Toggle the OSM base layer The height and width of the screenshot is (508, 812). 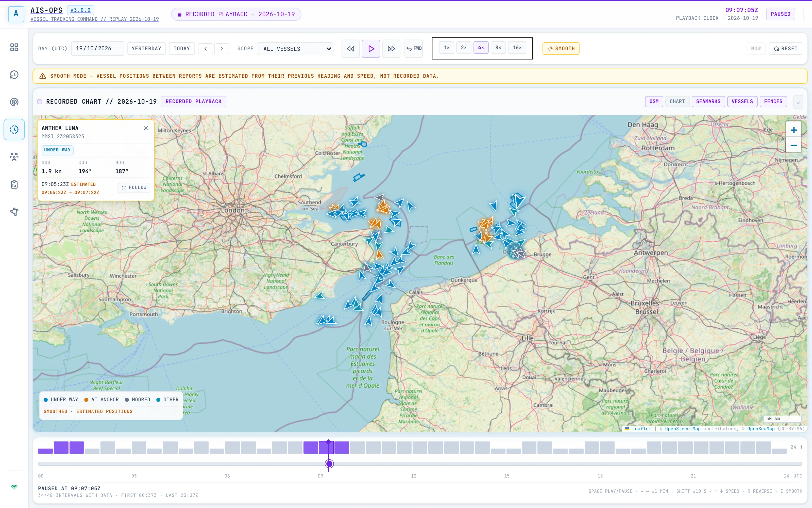654,101
